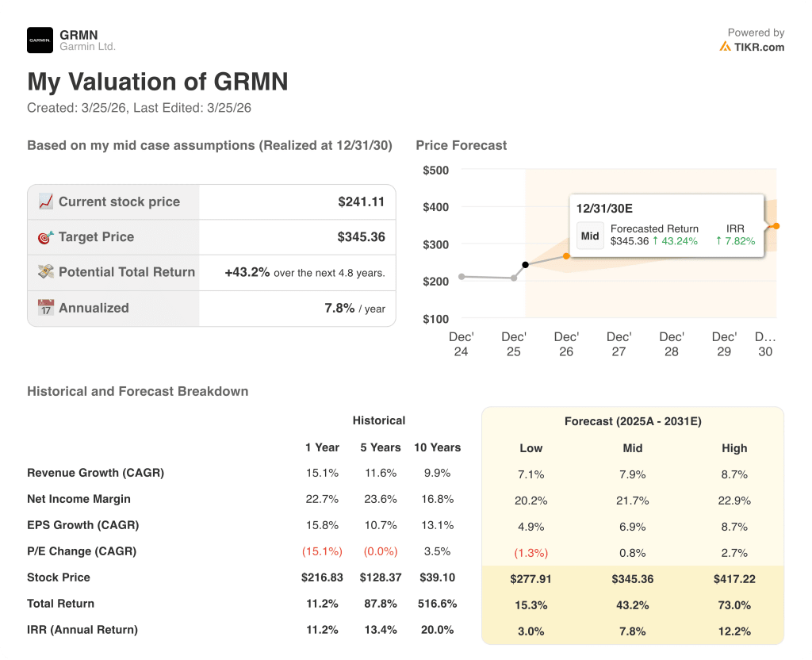
Task: Click the line-chart icon beside Current stock price
Action: (x=45, y=201)
